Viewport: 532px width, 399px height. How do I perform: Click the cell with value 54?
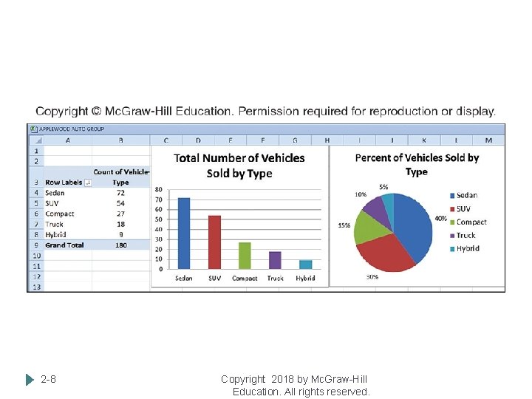[120, 203]
